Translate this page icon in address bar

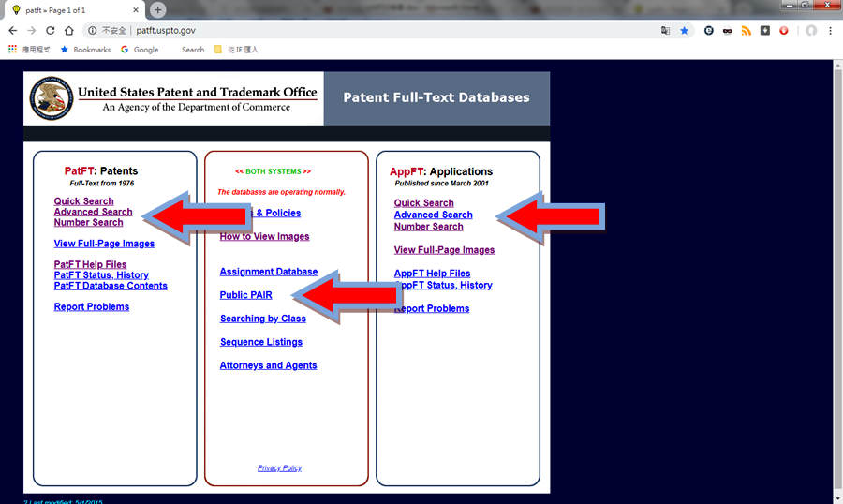click(x=666, y=31)
